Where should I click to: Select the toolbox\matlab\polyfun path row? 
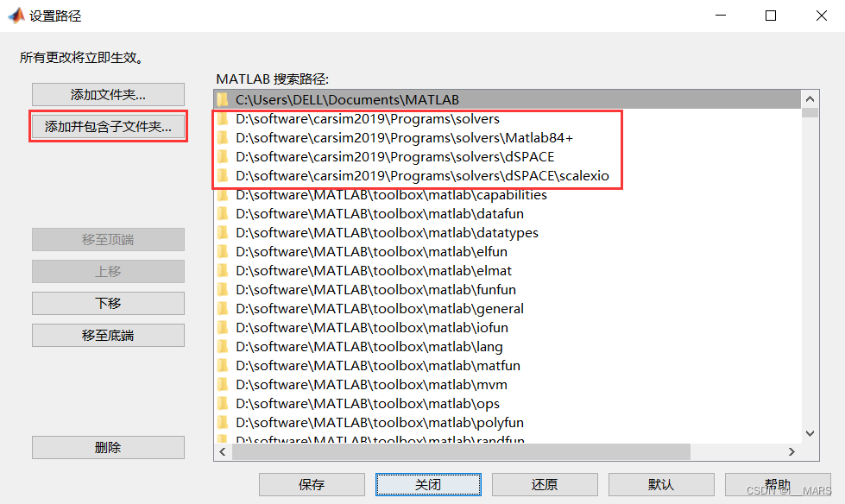tap(508, 423)
